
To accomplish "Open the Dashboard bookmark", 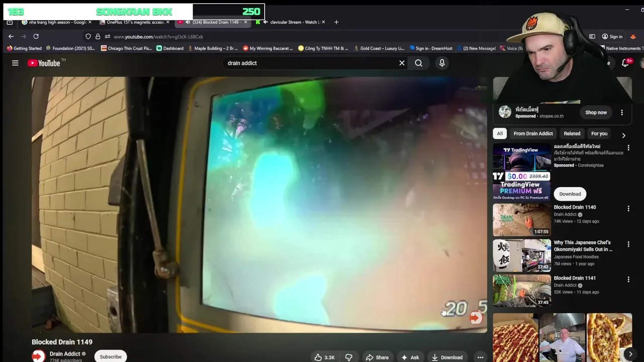I will (170, 48).
